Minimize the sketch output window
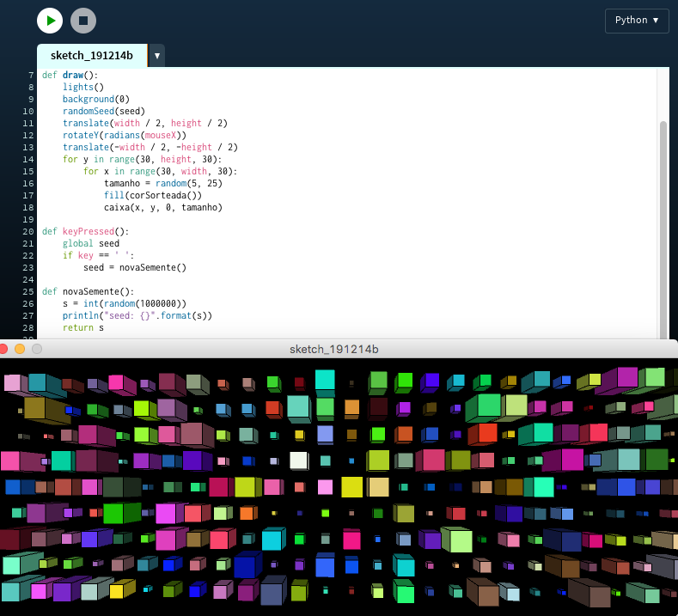 pyautogui.click(x=21, y=349)
